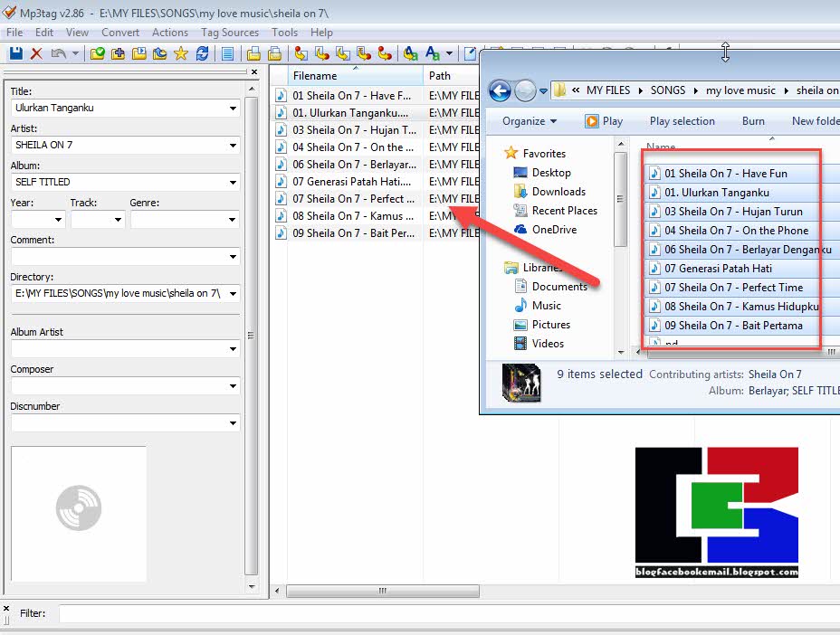Open the Tag Sources menu
Screen dimensions: 840x635
[x=230, y=33]
